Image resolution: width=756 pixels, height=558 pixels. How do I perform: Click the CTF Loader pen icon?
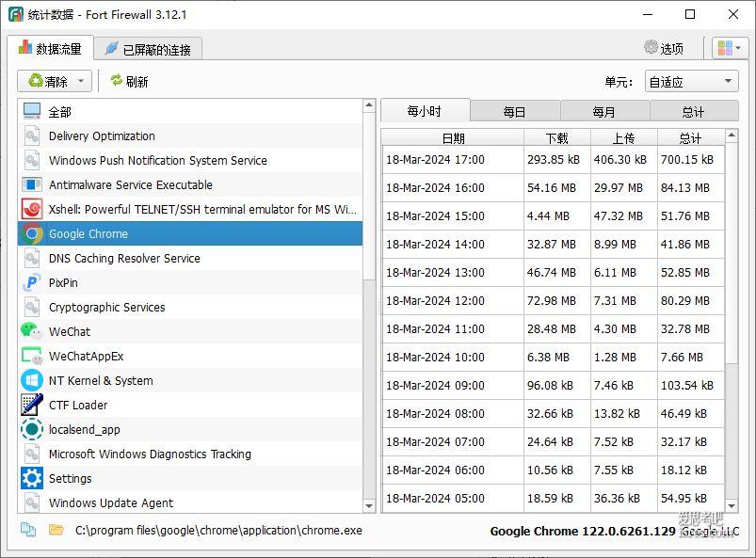click(32, 405)
